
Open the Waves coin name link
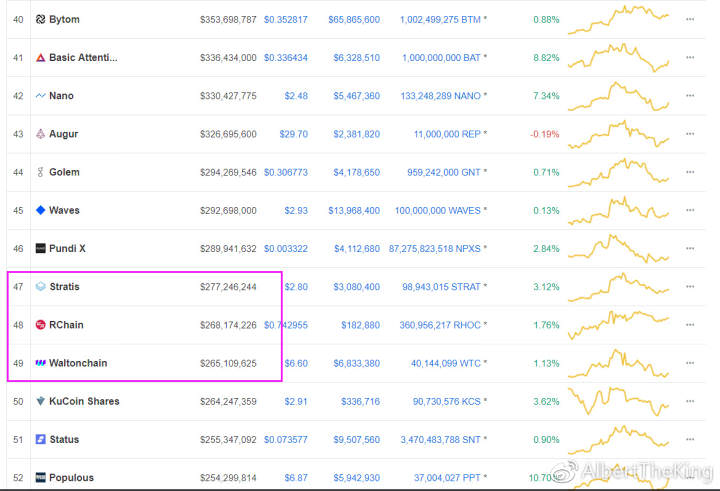[x=64, y=210]
